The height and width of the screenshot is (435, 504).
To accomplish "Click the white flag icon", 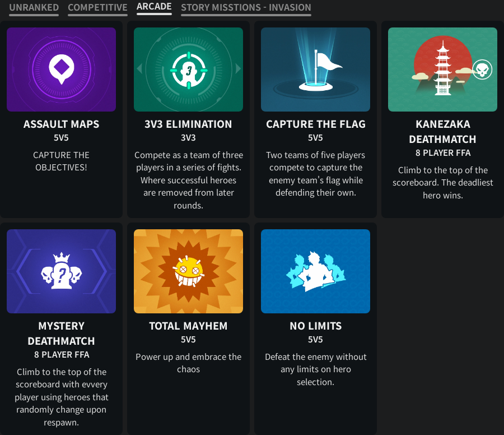I will coord(321,71).
